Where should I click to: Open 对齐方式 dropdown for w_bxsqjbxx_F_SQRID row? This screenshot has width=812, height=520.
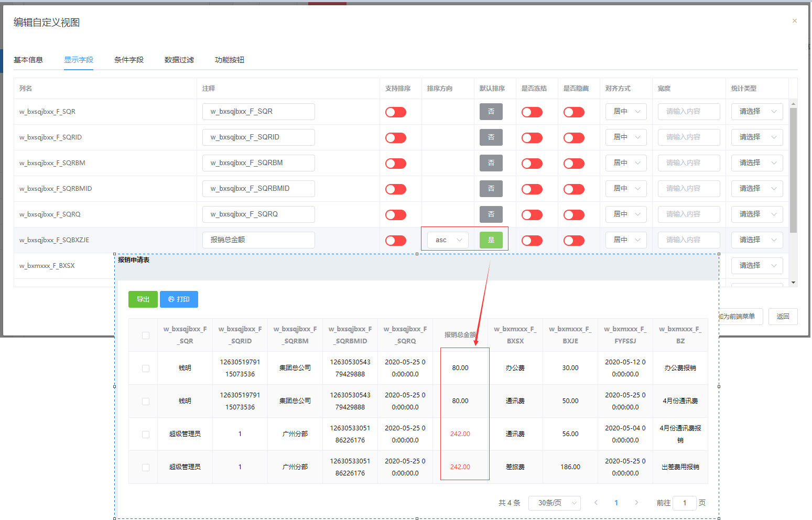626,137
